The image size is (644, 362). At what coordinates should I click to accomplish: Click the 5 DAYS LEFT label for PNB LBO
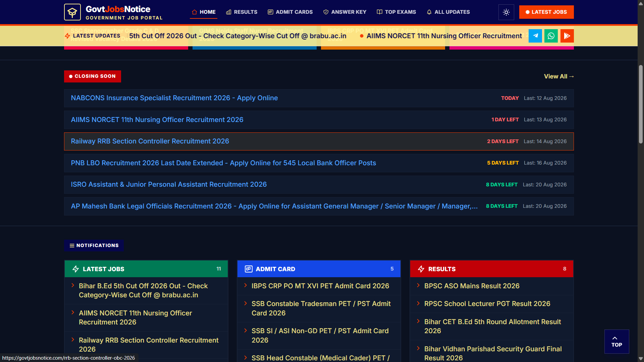[503, 163]
